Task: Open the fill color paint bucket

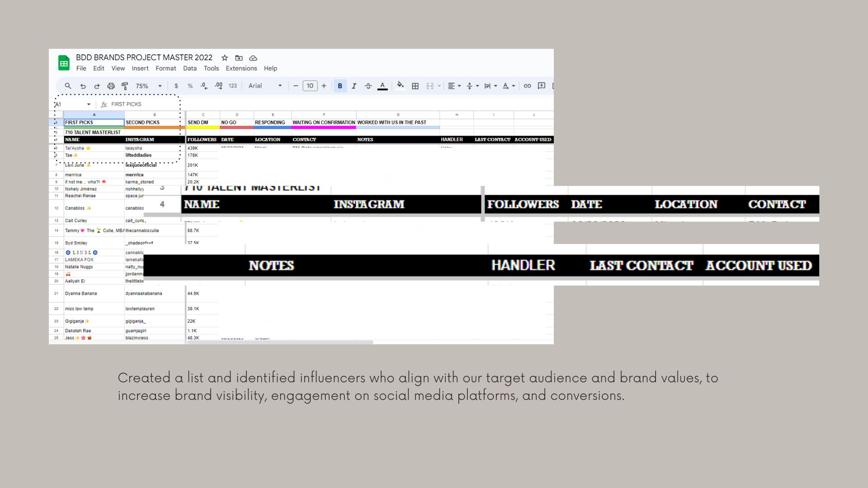Action: coord(400,86)
